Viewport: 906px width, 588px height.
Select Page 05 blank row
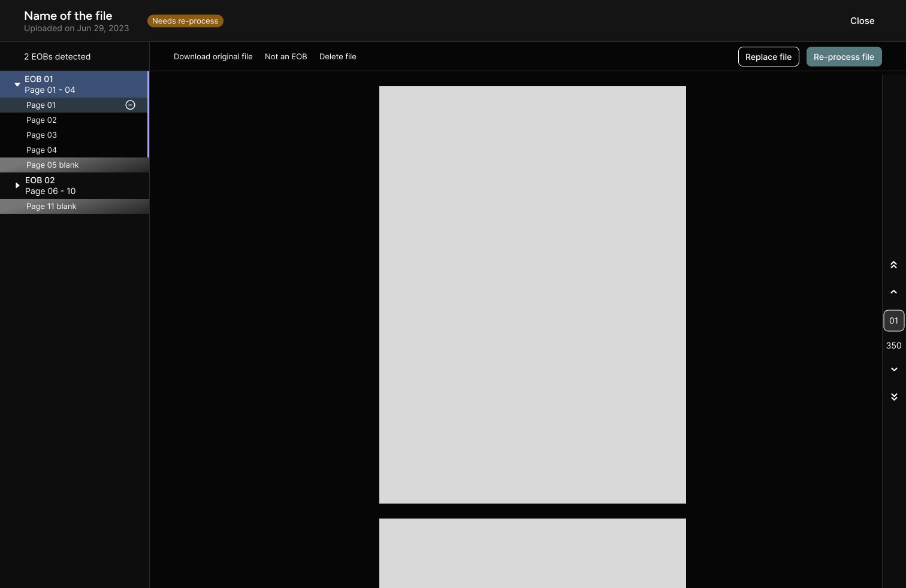(74, 165)
